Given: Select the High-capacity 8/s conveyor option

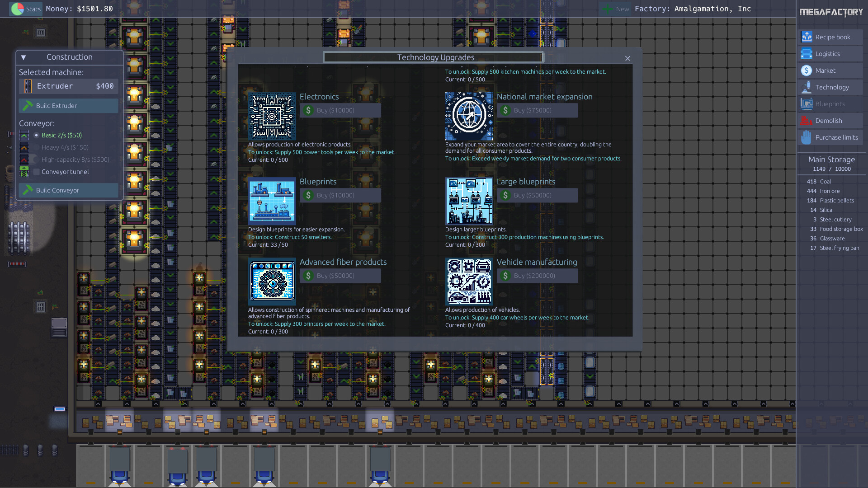Looking at the screenshot, I should tap(35, 159).
